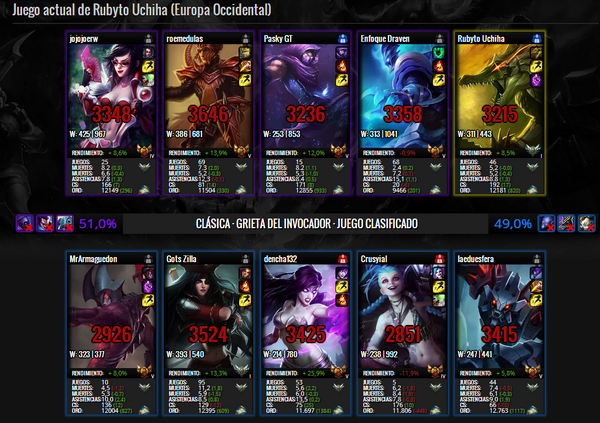
Task: Click Ignite spell icon on Gots Zilla's card
Action: (245, 286)
